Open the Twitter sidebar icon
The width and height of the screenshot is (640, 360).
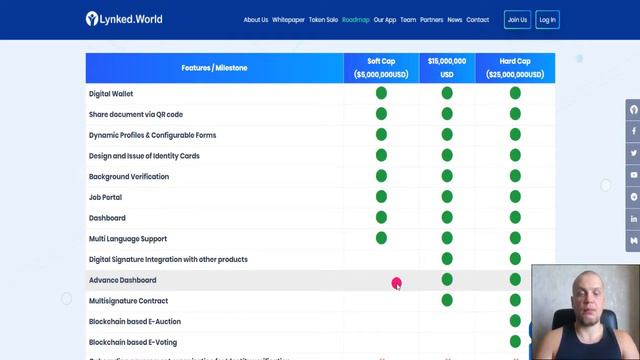(633, 153)
